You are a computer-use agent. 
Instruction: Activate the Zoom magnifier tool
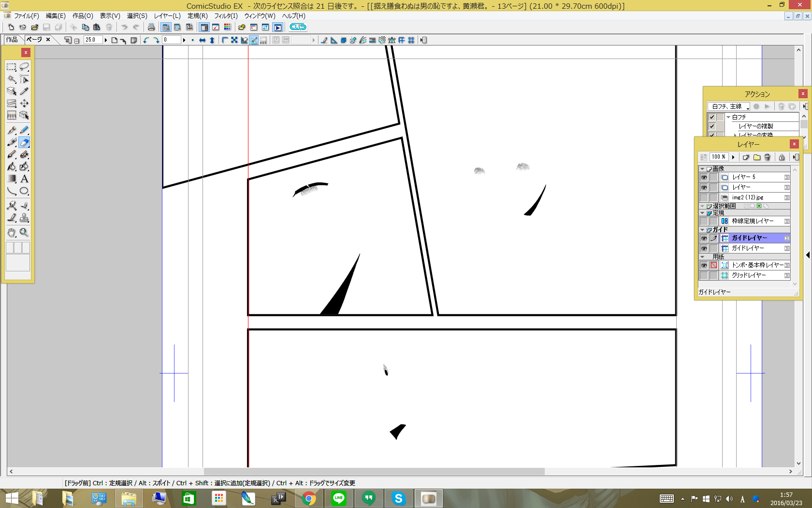(24, 233)
